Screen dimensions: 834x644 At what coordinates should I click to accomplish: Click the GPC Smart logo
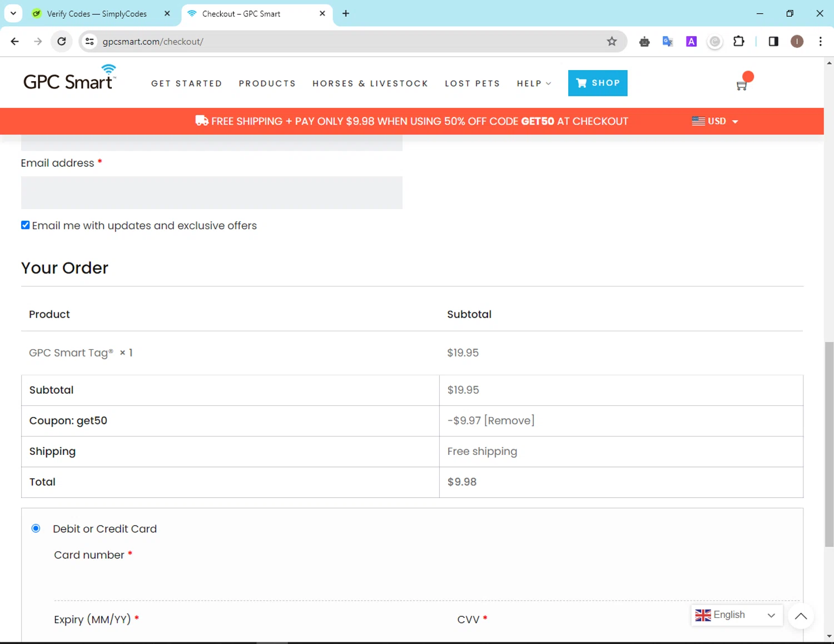pos(70,78)
